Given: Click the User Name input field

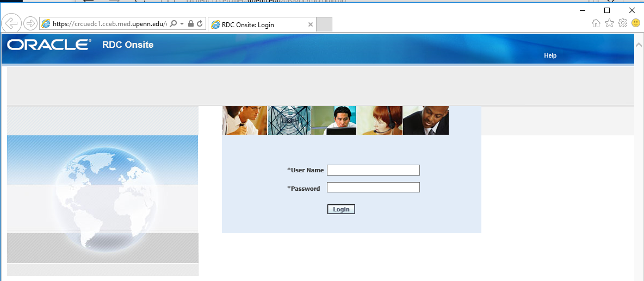Looking at the screenshot, I should click(373, 170).
